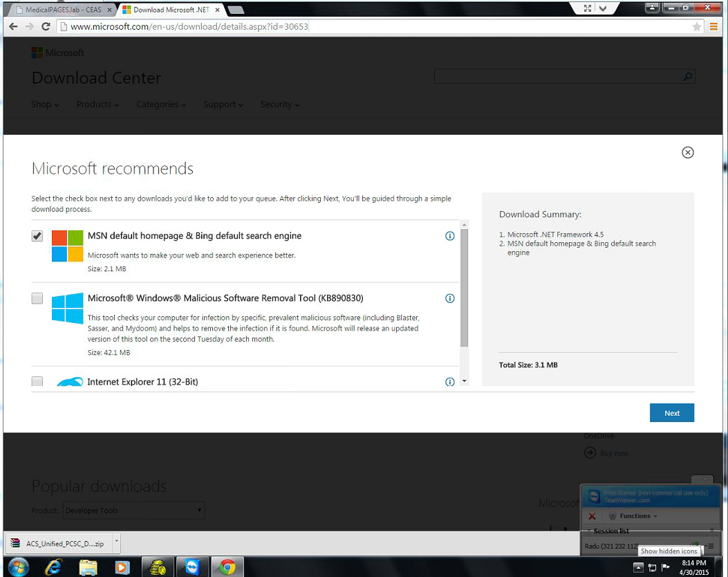Select the Download Microsoft .NET tab

(171, 10)
